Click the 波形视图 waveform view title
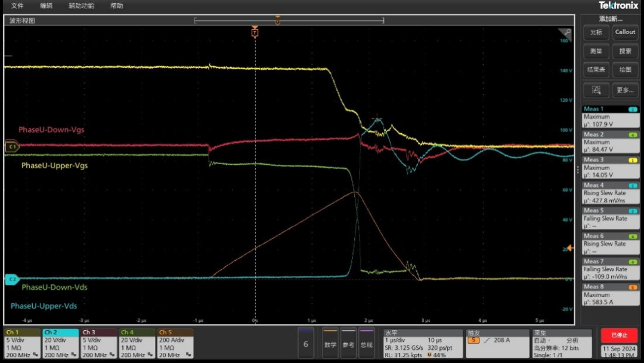The image size is (644, 363). coord(22,20)
